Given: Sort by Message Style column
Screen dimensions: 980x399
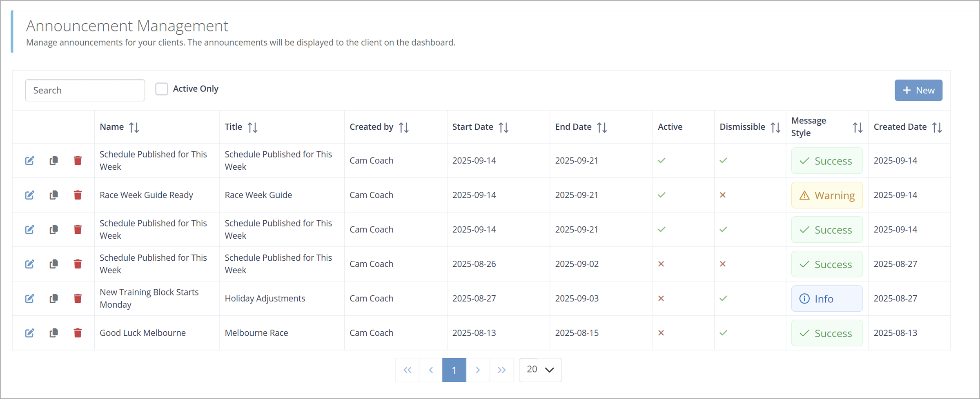Looking at the screenshot, I should pos(857,127).
